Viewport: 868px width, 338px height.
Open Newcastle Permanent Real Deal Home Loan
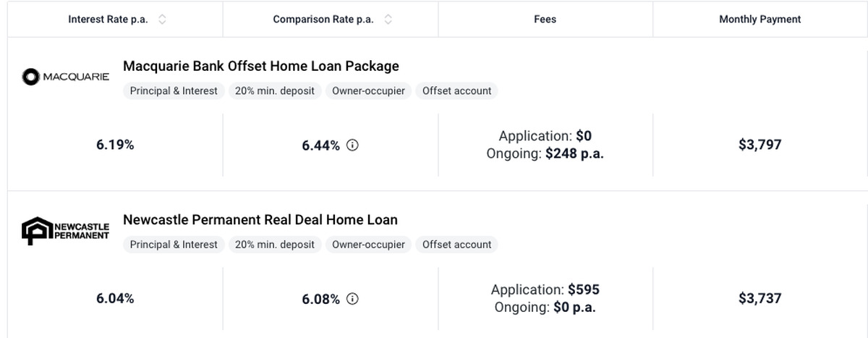tap(260, 219)
